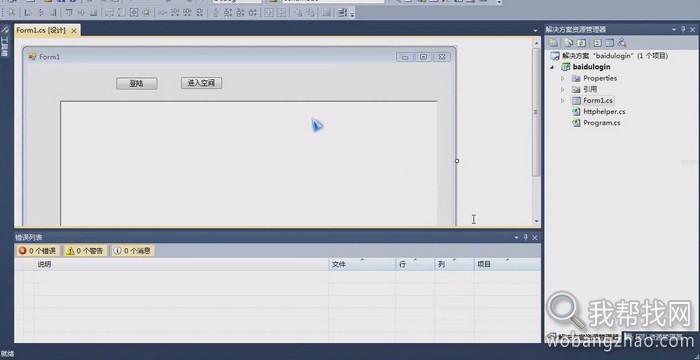The width and height of the screenshot is (700, 360).
Task: Select Program.cs in Solution Explorer
Action: 596,123
